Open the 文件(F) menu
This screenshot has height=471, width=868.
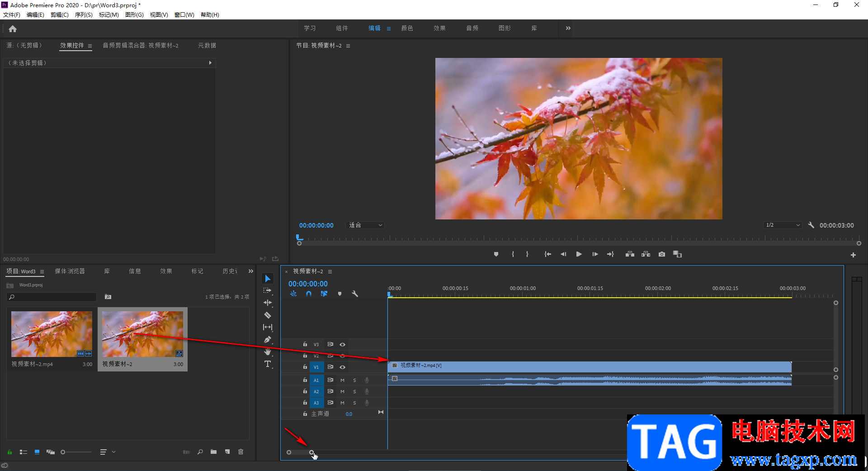tap(12, 14)
